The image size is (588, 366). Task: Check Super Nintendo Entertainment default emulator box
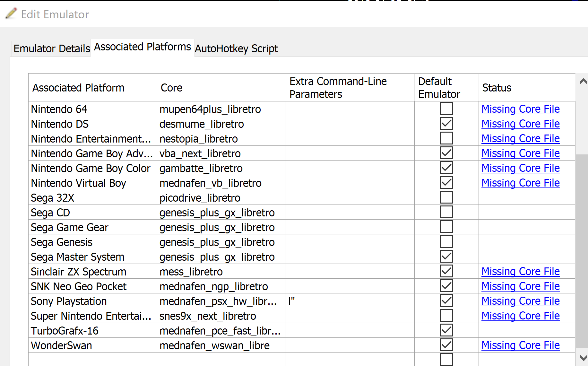coord(446,316)
